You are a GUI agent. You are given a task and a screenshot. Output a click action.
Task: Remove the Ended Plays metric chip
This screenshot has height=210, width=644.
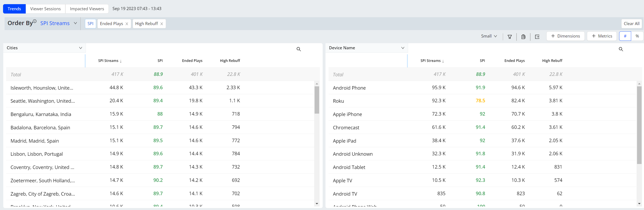(x=127, y=24)
